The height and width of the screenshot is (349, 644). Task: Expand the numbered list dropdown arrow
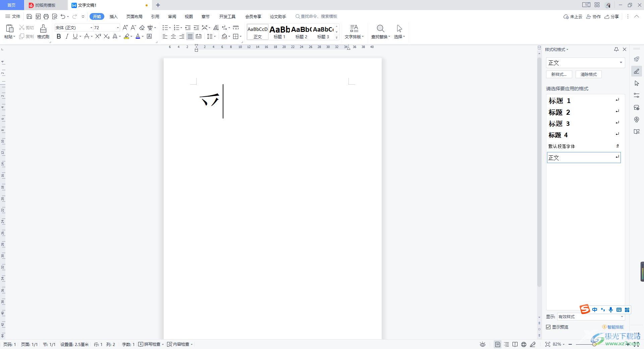(x=181, y=28)
